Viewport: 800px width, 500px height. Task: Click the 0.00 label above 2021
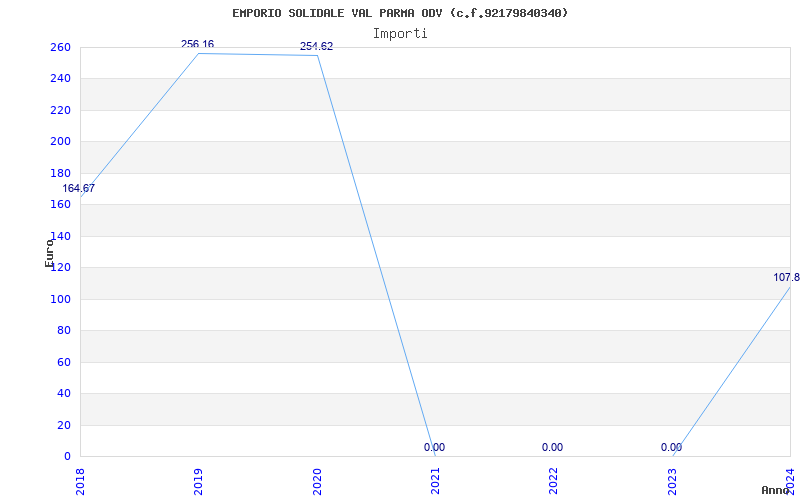tap(434, 447)
